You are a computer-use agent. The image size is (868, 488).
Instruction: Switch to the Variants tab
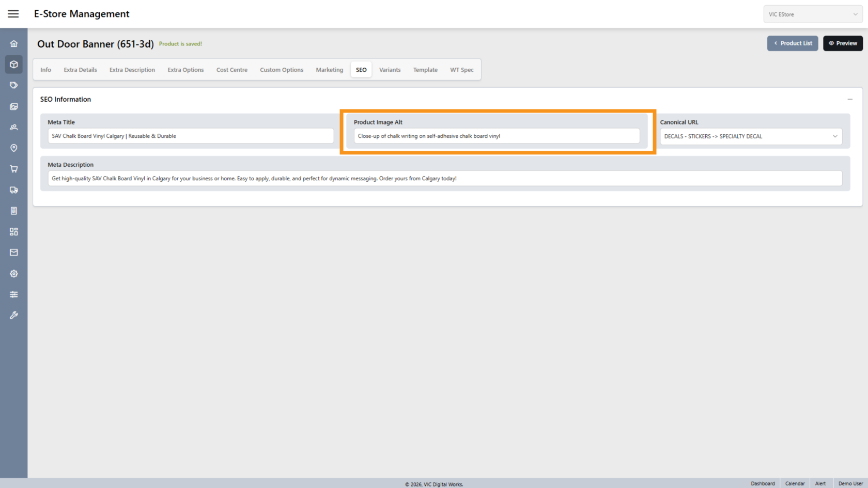tap(390, 70)
